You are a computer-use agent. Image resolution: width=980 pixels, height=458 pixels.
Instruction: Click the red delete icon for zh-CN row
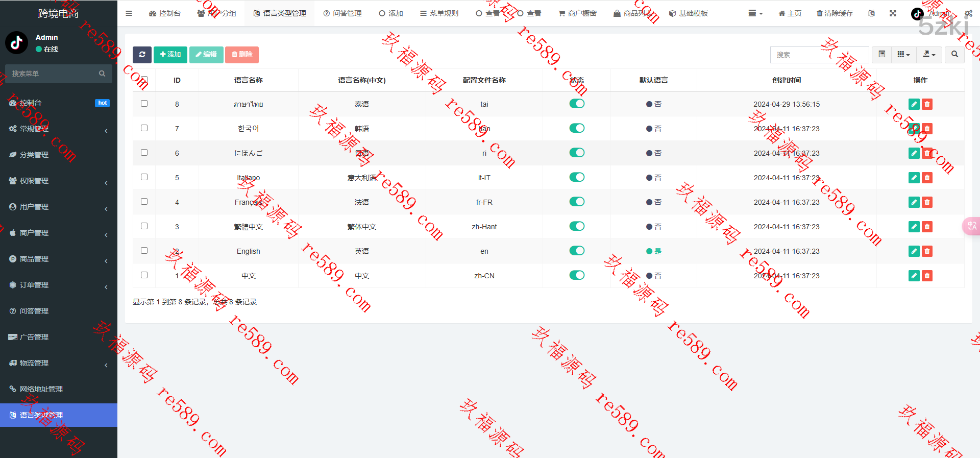click(927, 276)
